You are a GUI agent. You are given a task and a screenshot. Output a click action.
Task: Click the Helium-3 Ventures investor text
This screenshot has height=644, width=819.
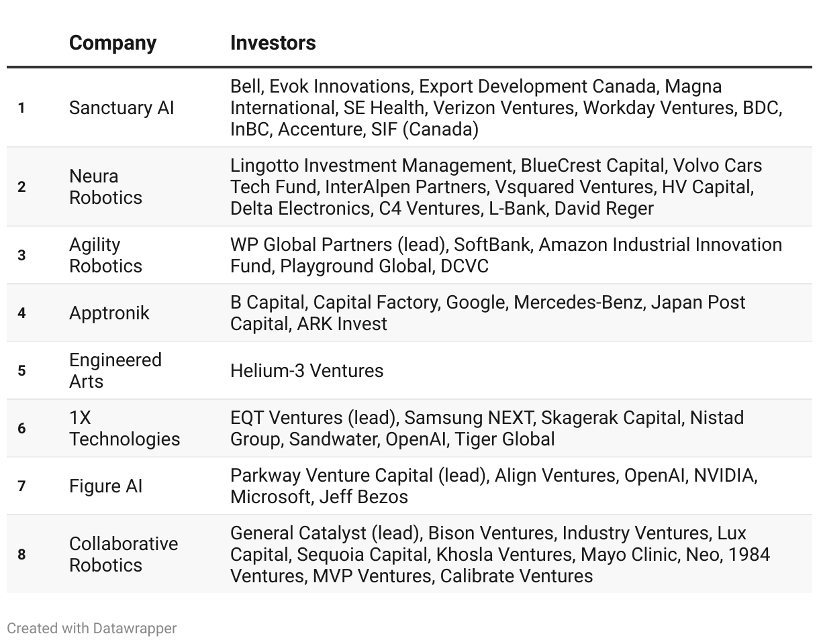307,370
